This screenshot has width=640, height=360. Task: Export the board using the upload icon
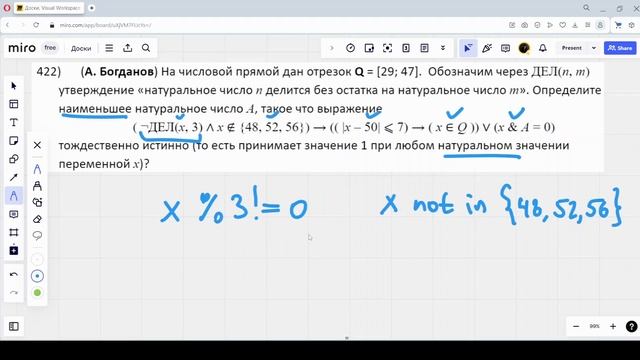128,48
